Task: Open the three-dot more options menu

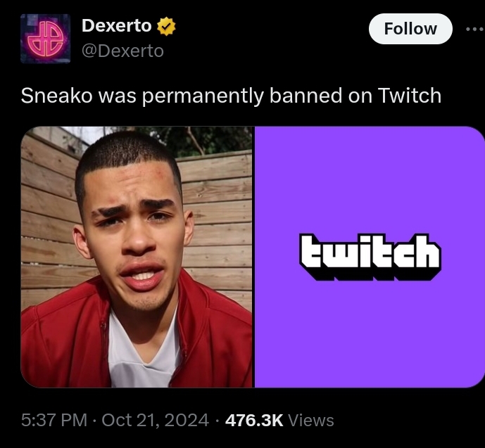Action: pyautogui.click(x=474, y=29)
